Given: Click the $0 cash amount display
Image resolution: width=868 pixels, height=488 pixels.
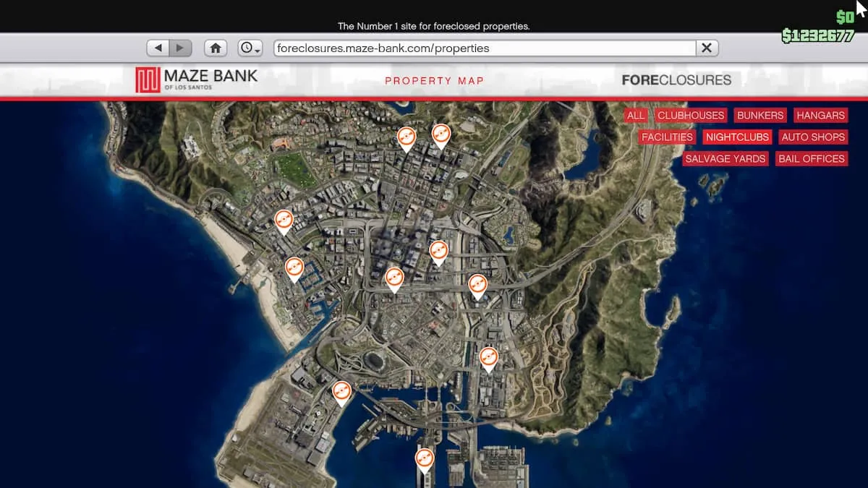Looking at the screenshot, I should tap(845, 17).
